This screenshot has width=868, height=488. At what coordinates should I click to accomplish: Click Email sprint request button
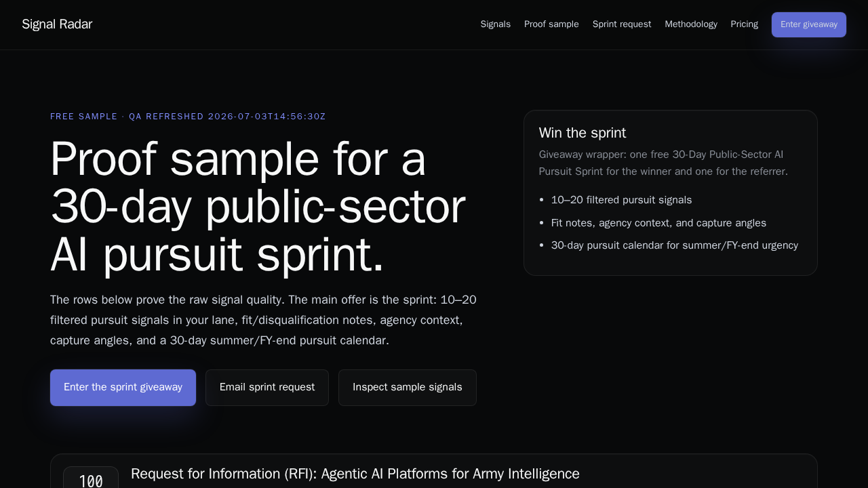267,388
